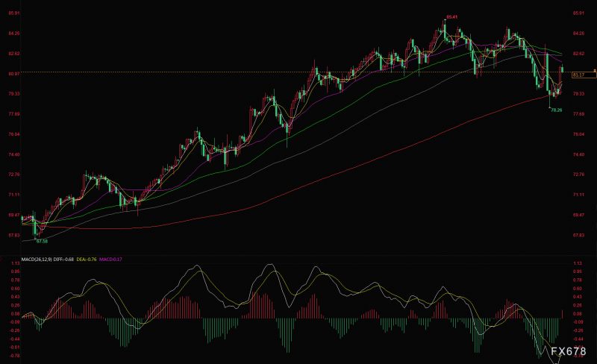Click 74.40 on the left price axis
597x364 pixels.
[x=14, y=154]
